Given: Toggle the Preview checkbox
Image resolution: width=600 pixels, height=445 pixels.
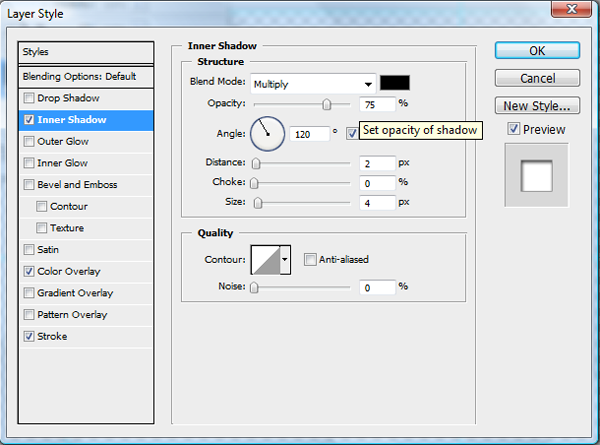Looking at the screenshot, I should [x=514, y=129].
